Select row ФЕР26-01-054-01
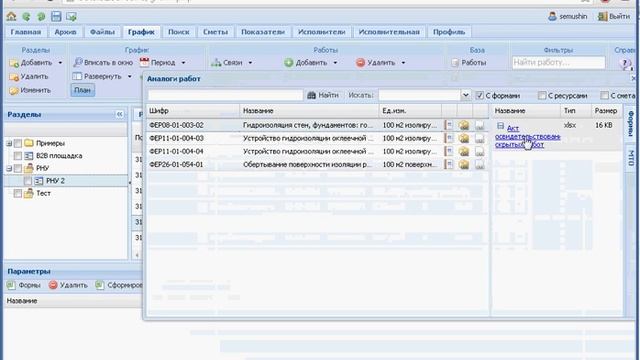This screenshot has height=360, width=640. point(318,164)
